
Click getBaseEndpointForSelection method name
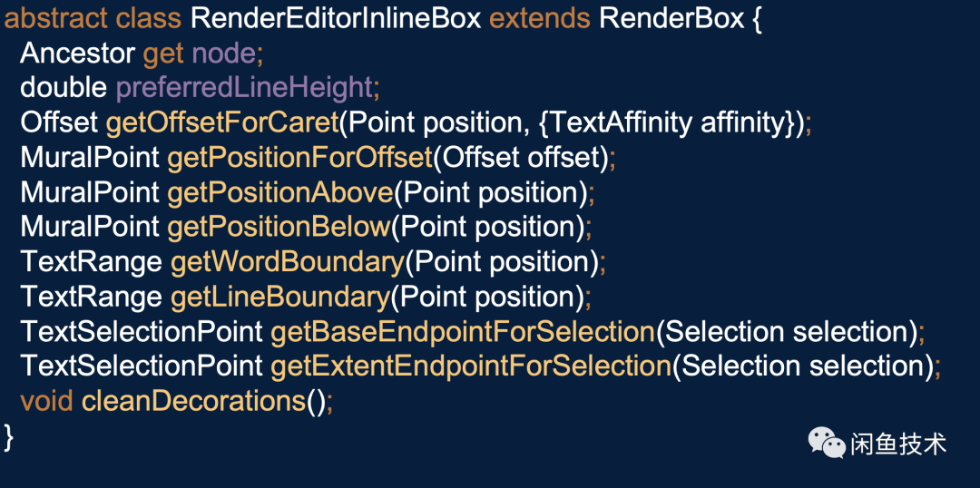463,332
